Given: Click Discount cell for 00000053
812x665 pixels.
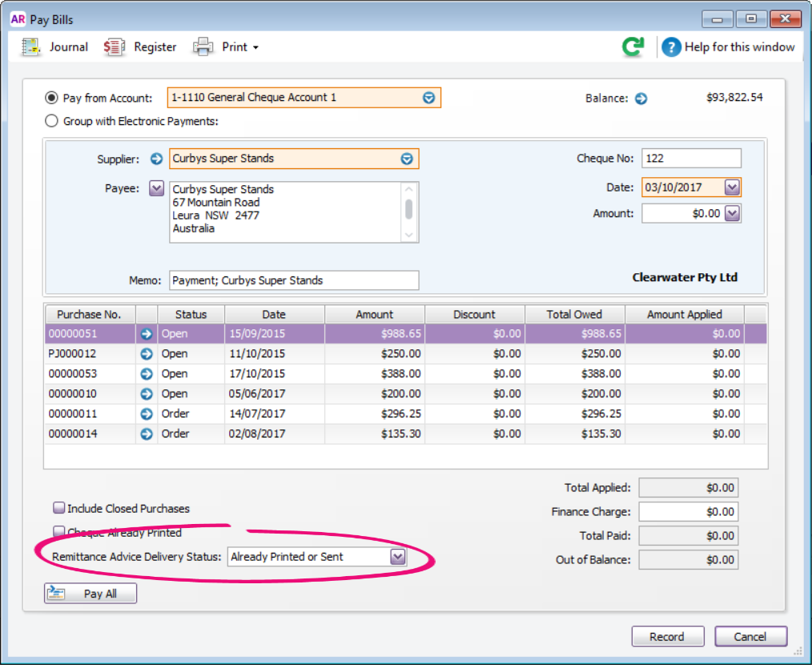Looking at the screenshot, I should coord(475,373).
